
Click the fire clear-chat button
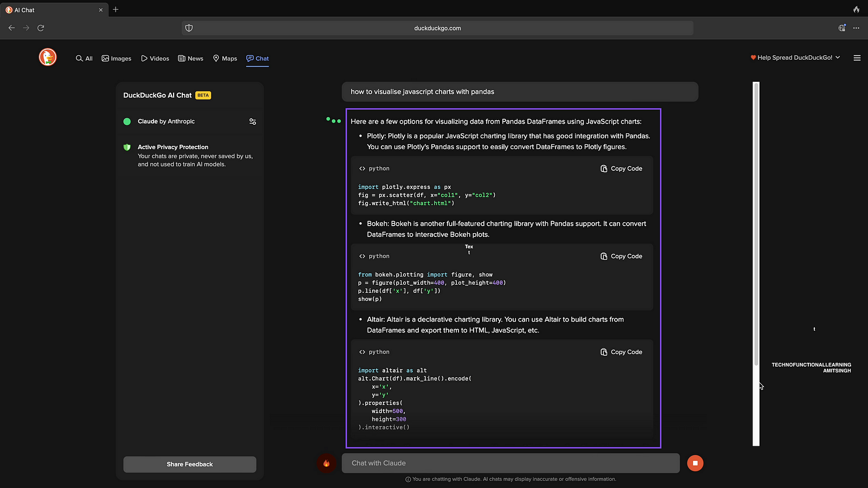(326, 463)
